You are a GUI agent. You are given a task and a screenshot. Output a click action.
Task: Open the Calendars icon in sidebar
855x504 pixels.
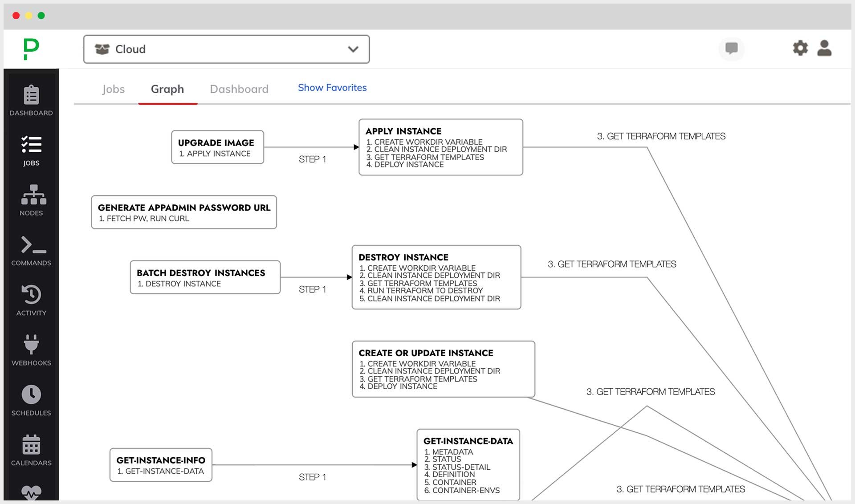click(x=31, y=444)
